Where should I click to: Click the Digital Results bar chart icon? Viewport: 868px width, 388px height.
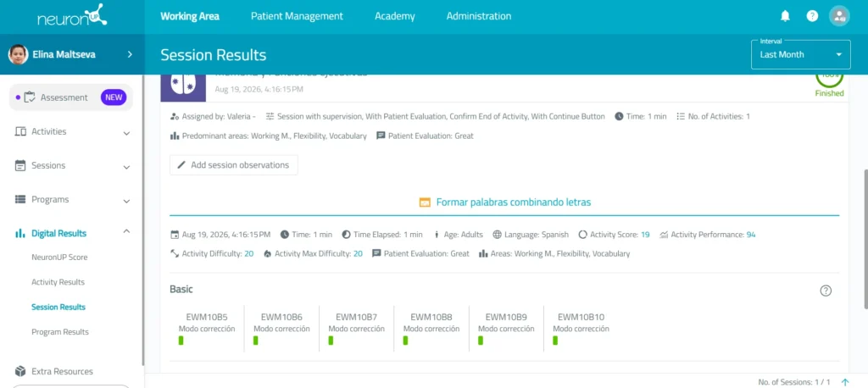click(x=20, y=233)
